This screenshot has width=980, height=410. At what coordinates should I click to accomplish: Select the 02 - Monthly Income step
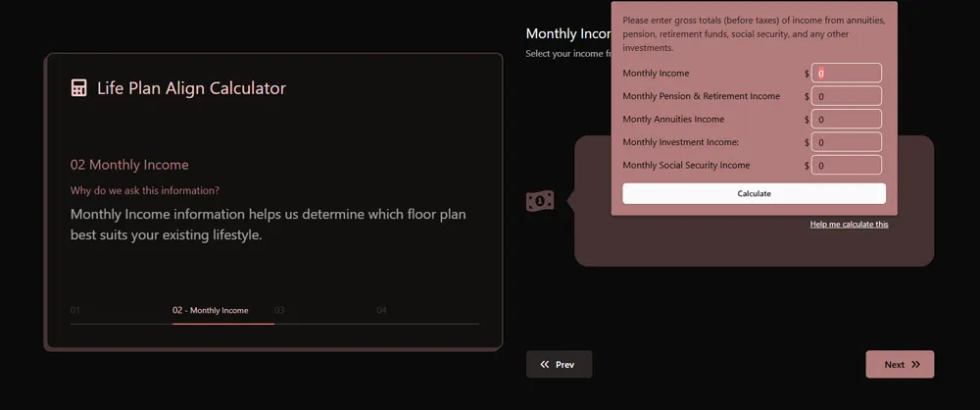pyautogui.click(x=211, y=311)
